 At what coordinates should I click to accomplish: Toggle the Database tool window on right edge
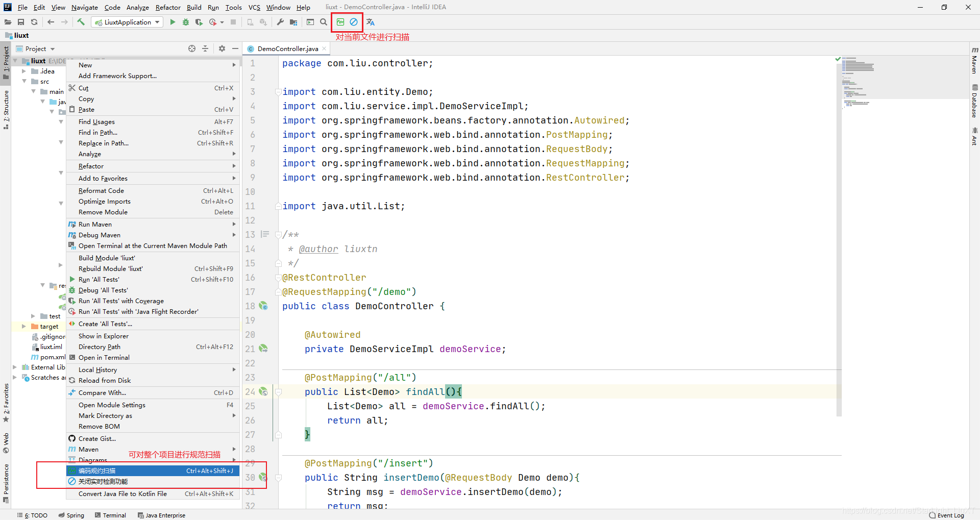click(x=974, y=101)
